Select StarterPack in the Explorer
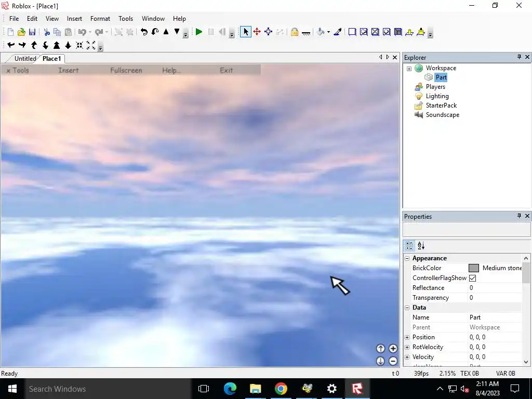 tap(441, 105)
